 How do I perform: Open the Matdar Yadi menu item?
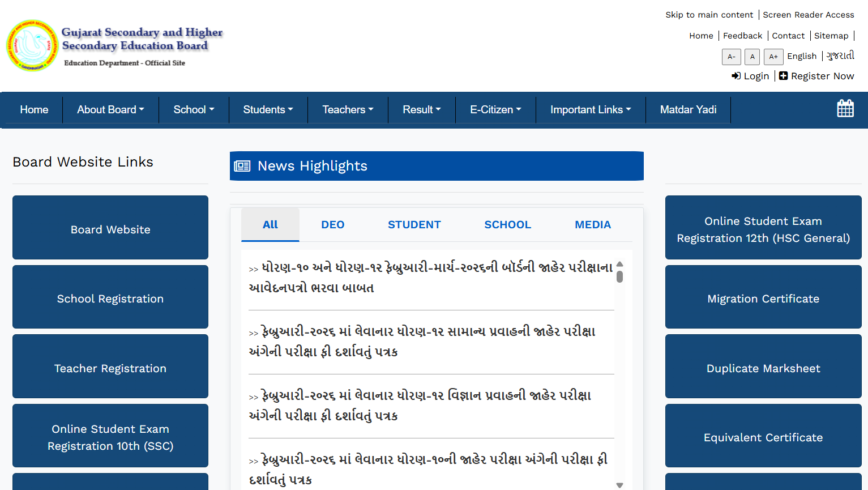(x=688, y=109)
